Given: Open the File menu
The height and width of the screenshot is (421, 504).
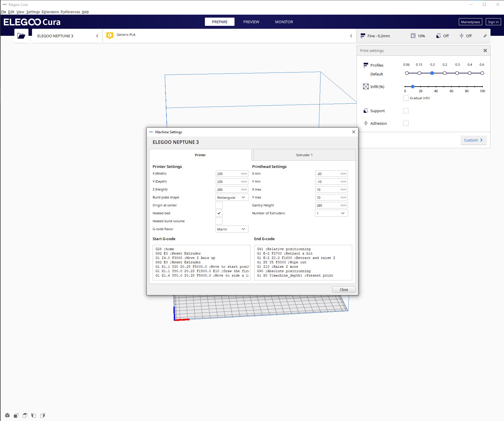Looking at the screenshot, I should pos(4,12).
